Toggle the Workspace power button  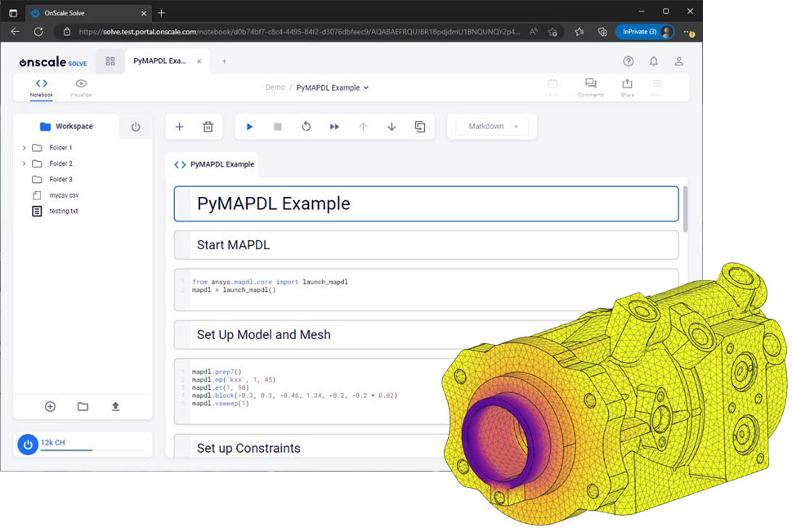coord(136,126)
